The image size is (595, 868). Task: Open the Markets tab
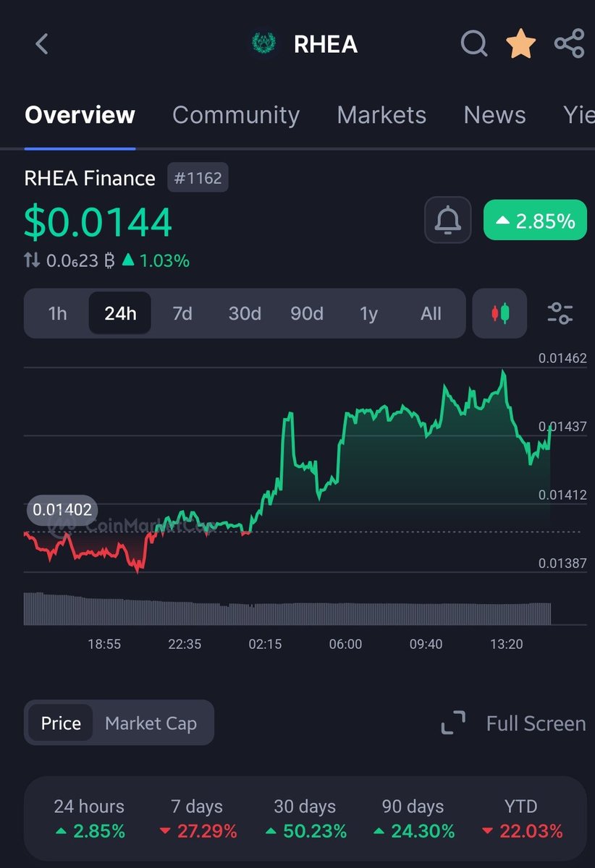[381, 115]
